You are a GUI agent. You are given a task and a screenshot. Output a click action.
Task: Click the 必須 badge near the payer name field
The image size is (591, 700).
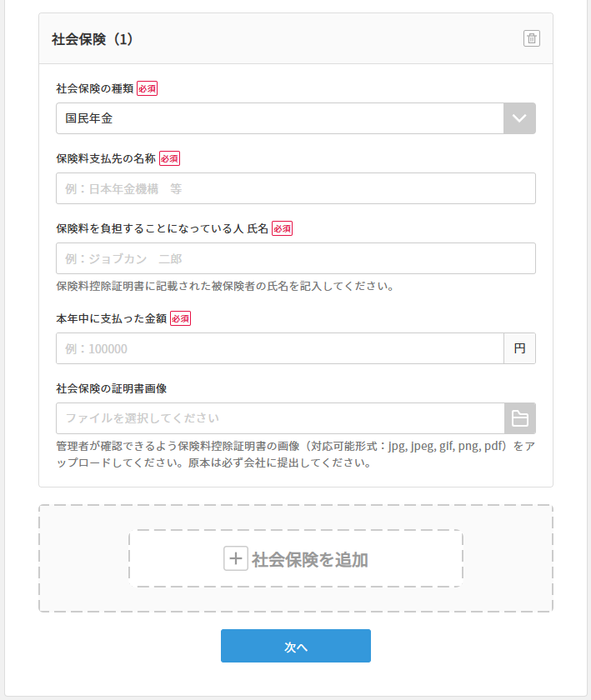click(282, 228)
